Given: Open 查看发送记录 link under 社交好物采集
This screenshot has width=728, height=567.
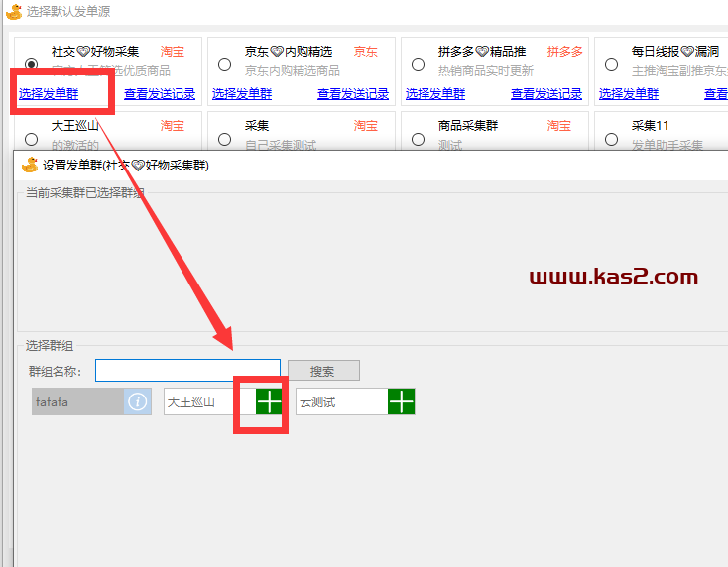Looking at the screenshot, I should pyautogui.click(x=160, y=94).
